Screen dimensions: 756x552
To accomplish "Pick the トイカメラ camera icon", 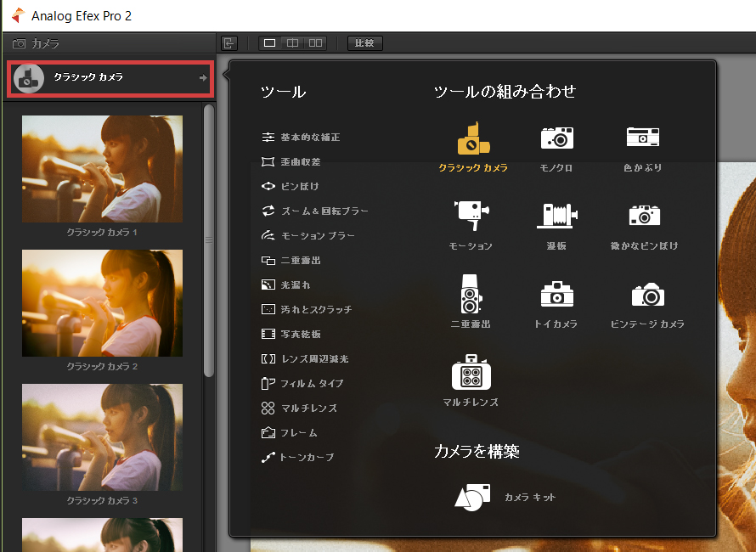I will [557, 294].
